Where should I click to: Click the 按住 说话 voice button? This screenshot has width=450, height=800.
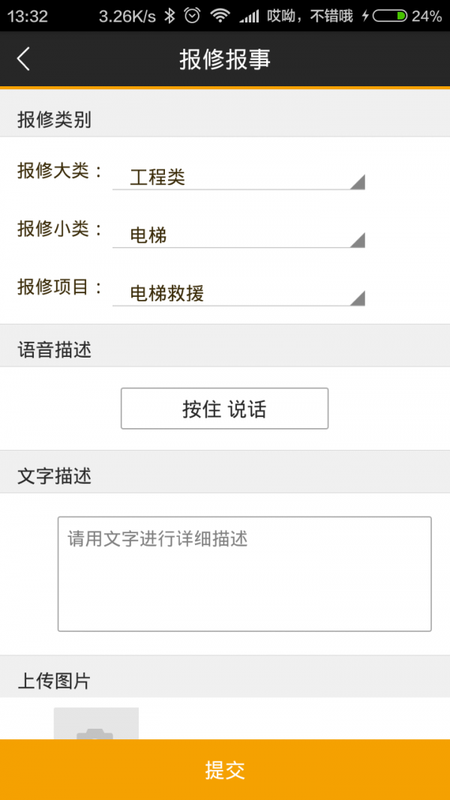224,408
